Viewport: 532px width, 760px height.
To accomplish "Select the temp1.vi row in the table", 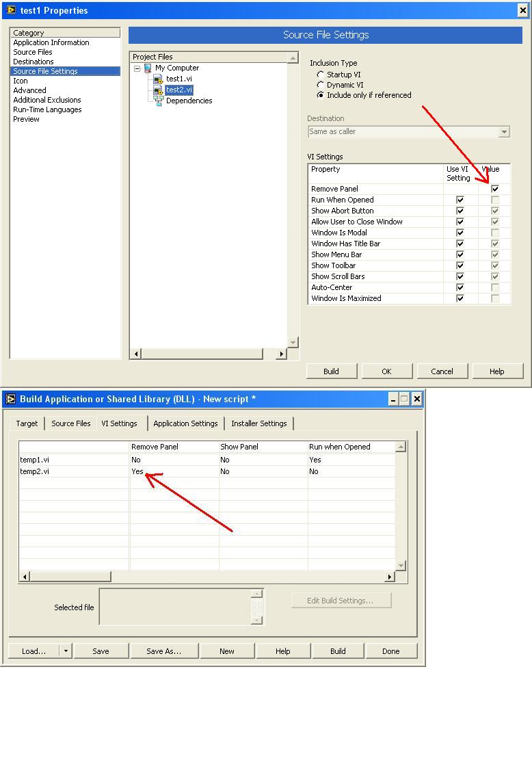I will pos(207,460).
